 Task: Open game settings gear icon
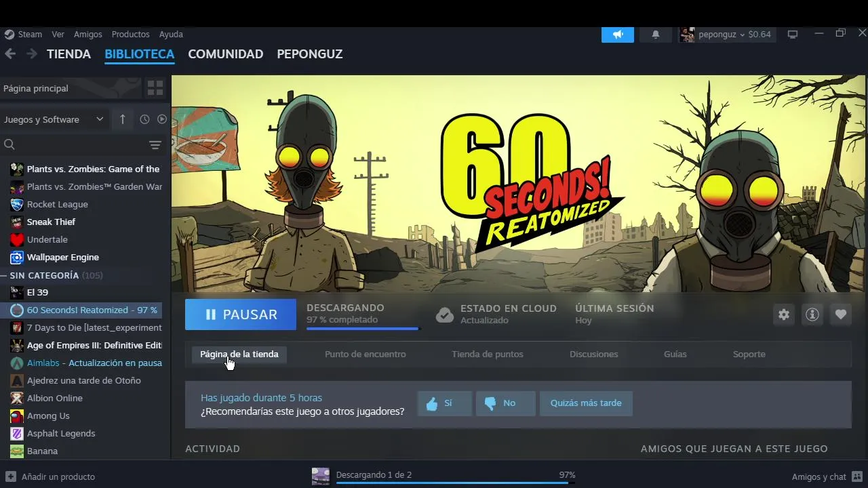[784, 314]
